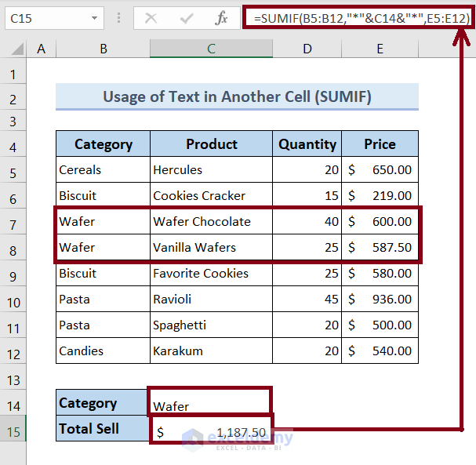
Task: Click the Name Box showing C15
Action: [x=43, y=17]
